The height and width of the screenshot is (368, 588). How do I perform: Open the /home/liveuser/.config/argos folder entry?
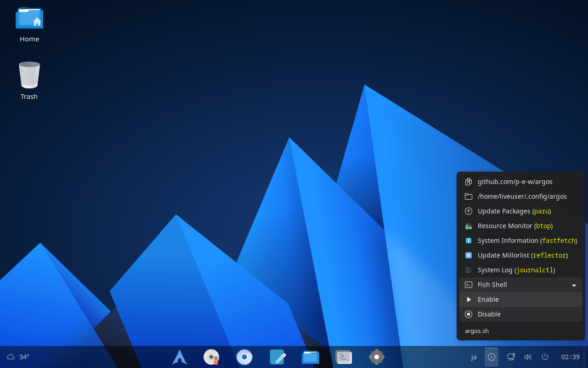521,196
